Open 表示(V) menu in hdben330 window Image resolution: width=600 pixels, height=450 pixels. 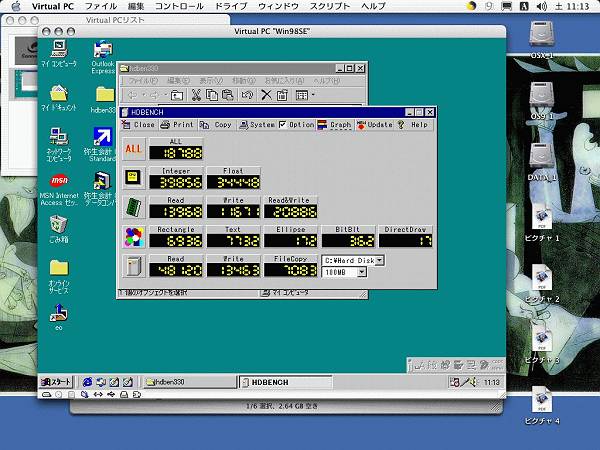(x=211, y=81)
